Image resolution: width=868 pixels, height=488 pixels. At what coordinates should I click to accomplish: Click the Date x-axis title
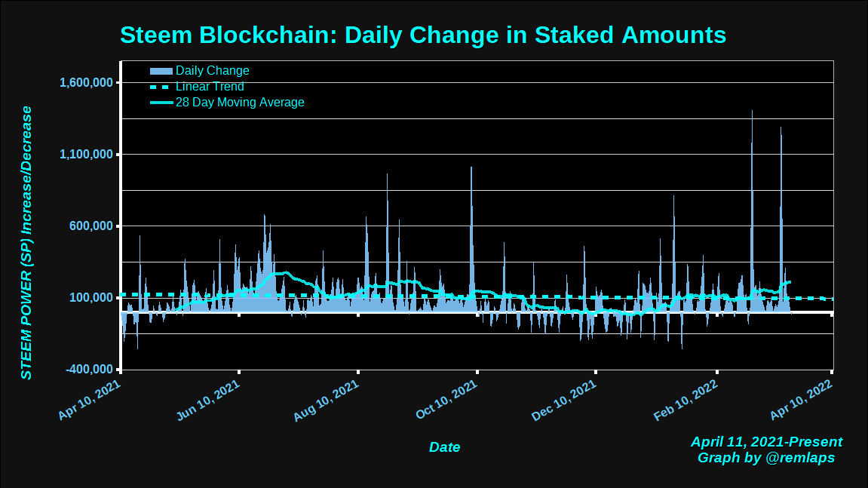[444, 447]
